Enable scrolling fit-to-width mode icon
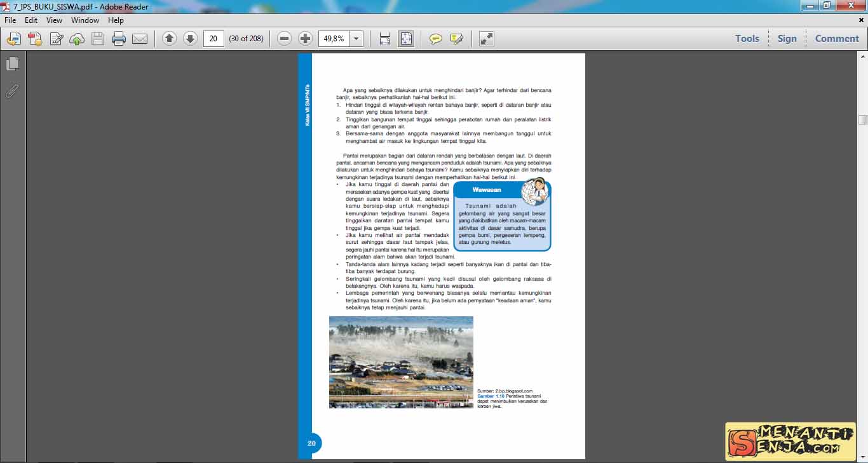 click(x=385, y=39)
